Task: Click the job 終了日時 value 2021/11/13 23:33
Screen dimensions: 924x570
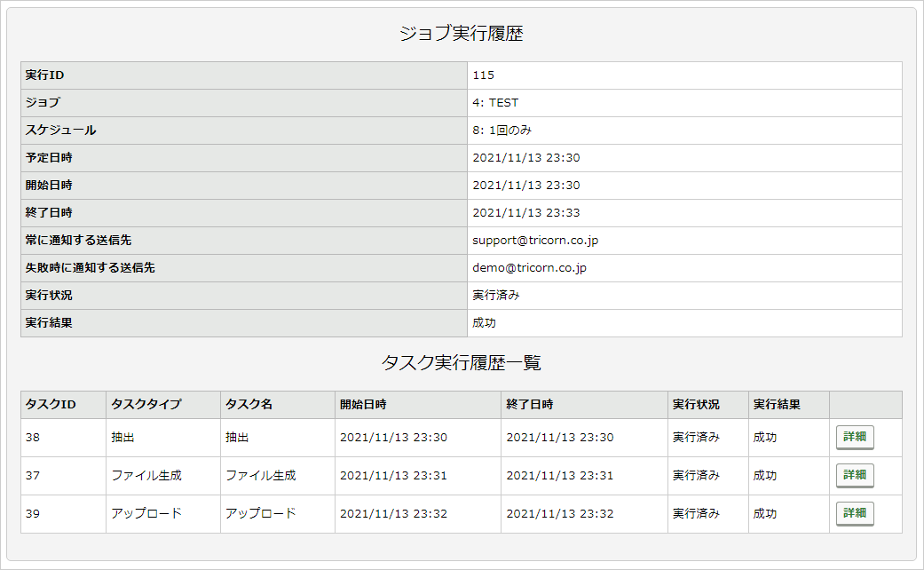Action: coord(526,213)
